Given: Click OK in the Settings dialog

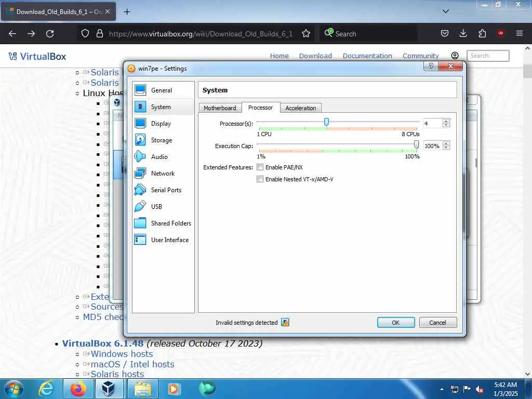Looking at the screenshot, I should tap(396, 323).
